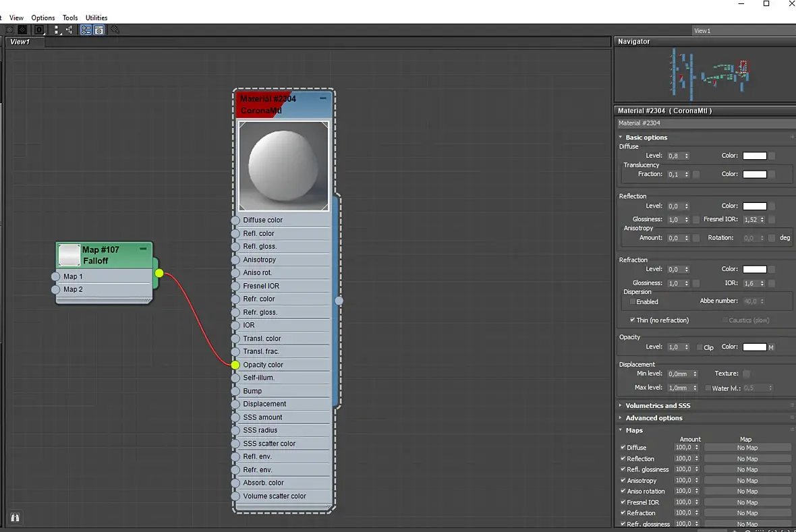Click the Diffuse color input socket
This screenshot has height=532, width=796.
pos(235,220)
